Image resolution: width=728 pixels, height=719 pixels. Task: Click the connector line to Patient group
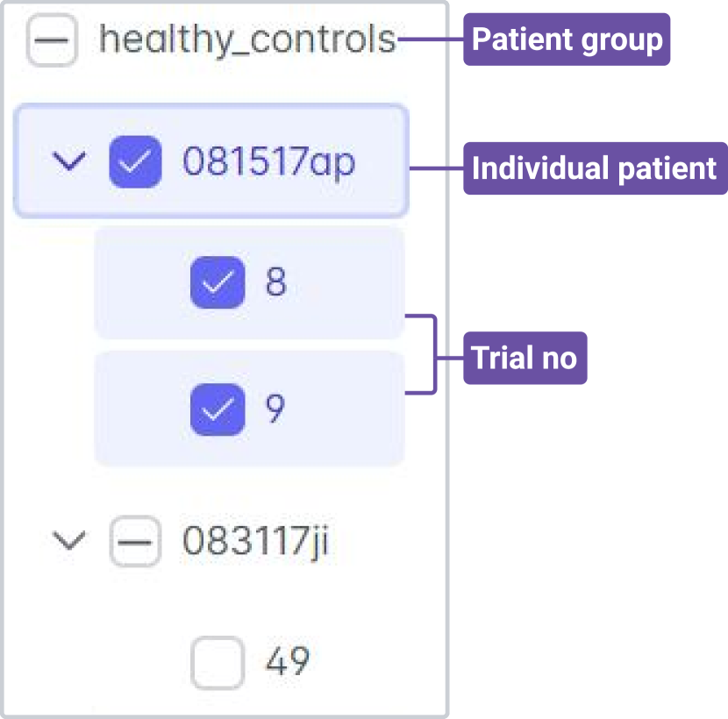pyautogui.click(x=430, y=39)
